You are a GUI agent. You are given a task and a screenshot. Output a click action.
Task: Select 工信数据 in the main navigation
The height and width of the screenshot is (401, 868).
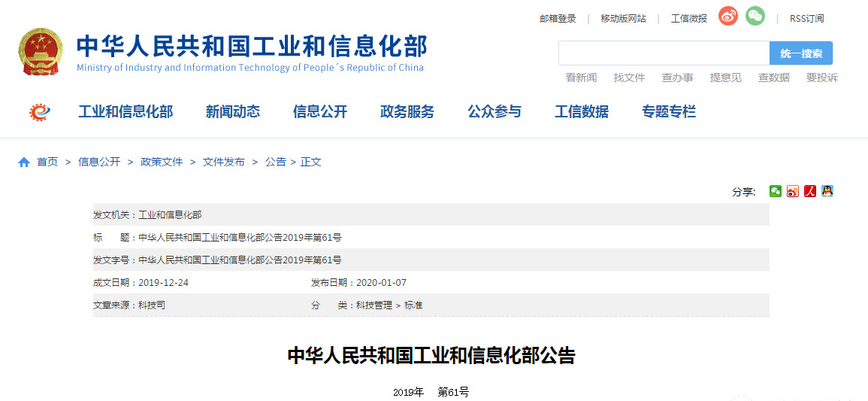point(582,112)
